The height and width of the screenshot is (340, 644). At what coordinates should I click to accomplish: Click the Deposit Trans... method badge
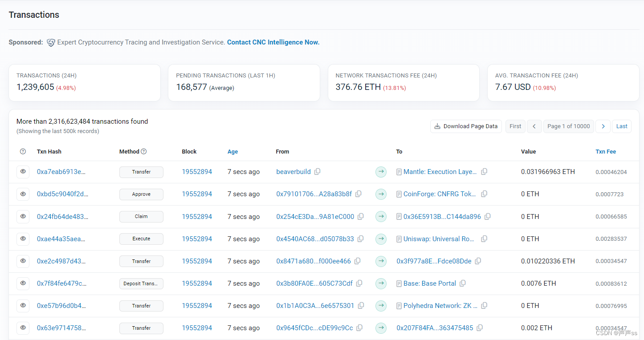[141, 283]
